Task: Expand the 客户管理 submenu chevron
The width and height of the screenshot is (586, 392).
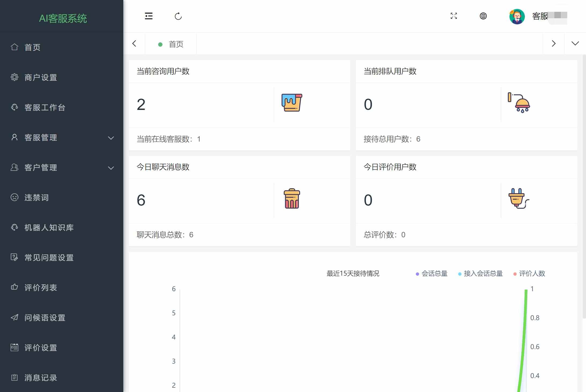Action: coord(111,168)
